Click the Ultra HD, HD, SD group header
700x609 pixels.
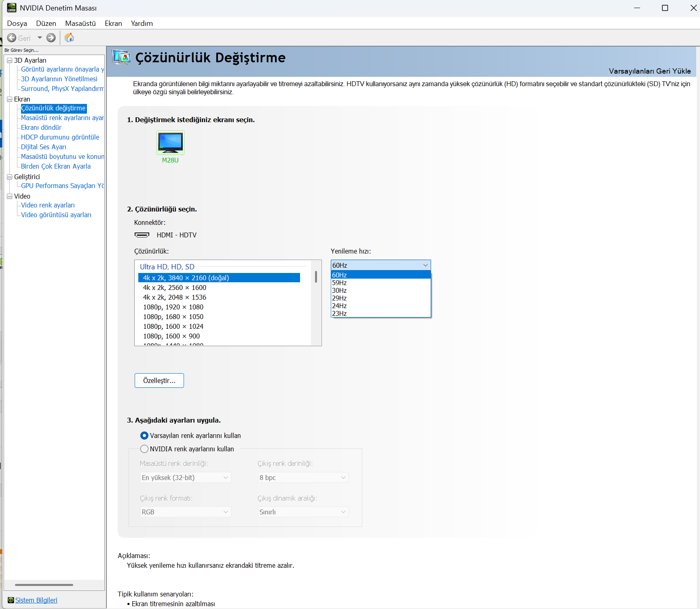[167, 267]
